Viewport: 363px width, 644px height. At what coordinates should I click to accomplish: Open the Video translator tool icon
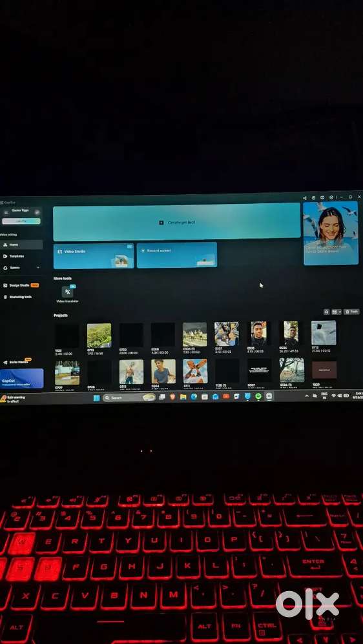click(x=67, y=292)
